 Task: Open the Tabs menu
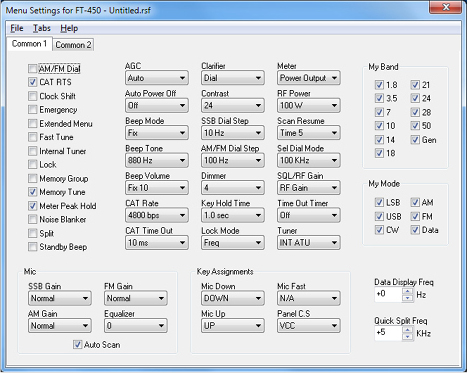click(x=42, y=28)
